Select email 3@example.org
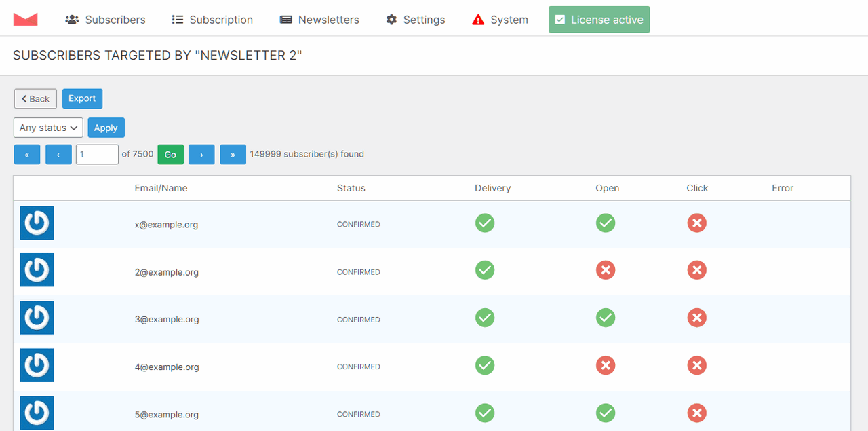 (166, 320)
